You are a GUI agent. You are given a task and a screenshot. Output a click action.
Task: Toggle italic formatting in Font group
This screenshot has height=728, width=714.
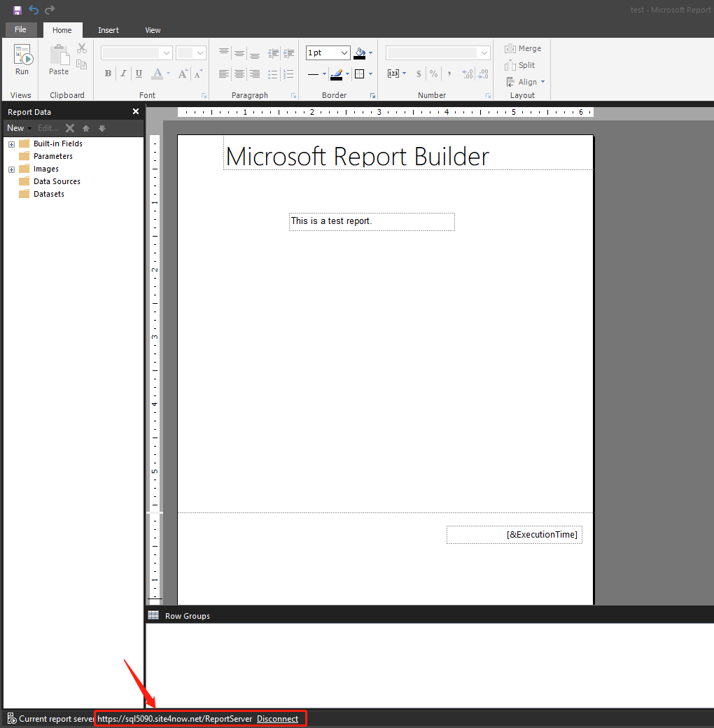122,73
